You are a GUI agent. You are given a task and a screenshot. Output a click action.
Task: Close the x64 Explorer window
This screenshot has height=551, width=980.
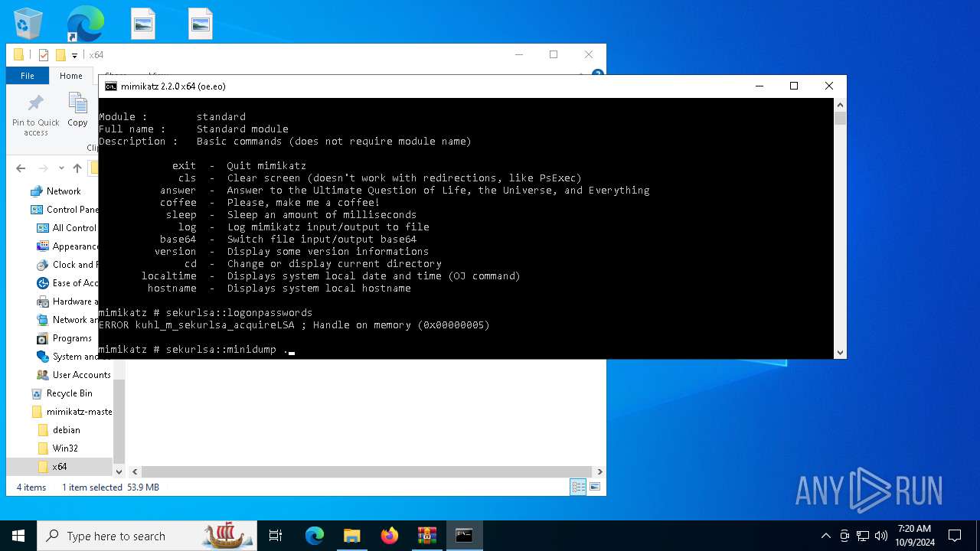[x=589, y=55]
